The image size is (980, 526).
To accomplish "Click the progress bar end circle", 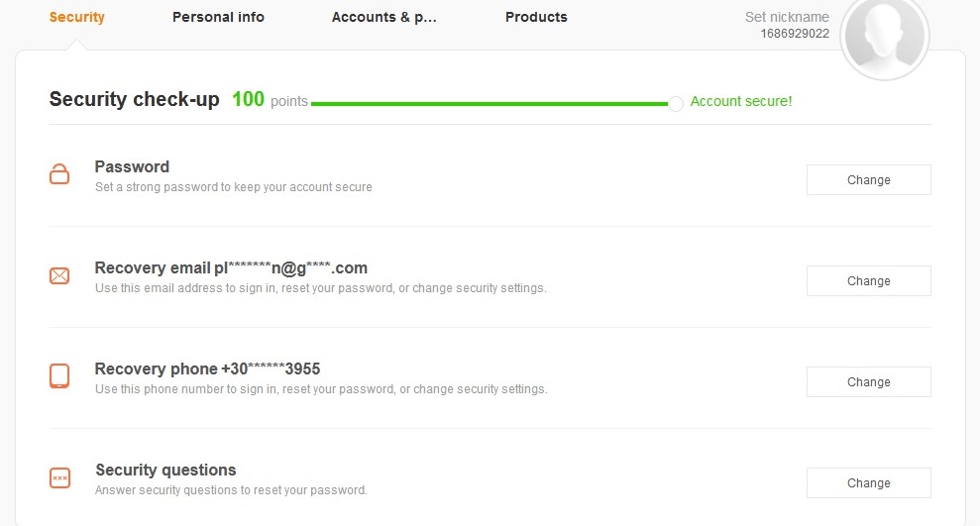I will (x=676, y=103).
